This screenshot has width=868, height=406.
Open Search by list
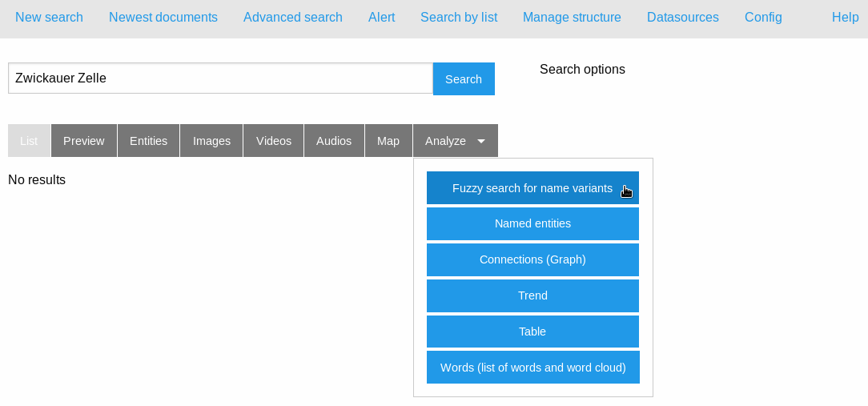click(459, 17)
